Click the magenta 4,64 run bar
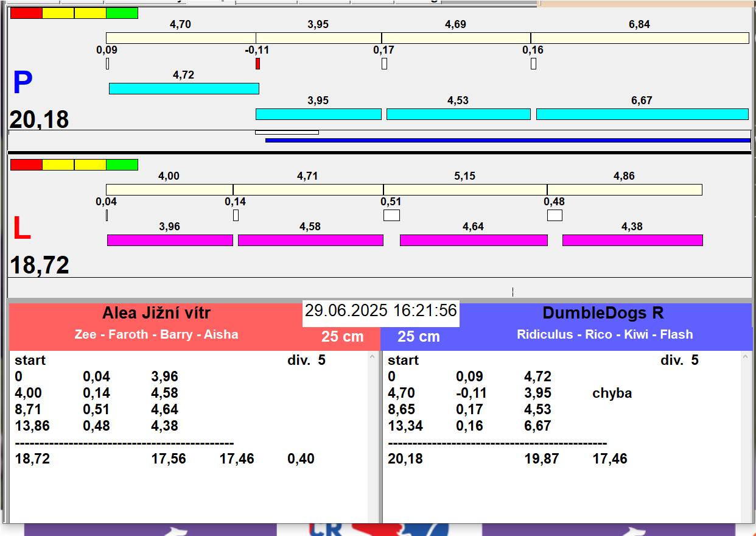Screen dimensions: 756x536 474,240
